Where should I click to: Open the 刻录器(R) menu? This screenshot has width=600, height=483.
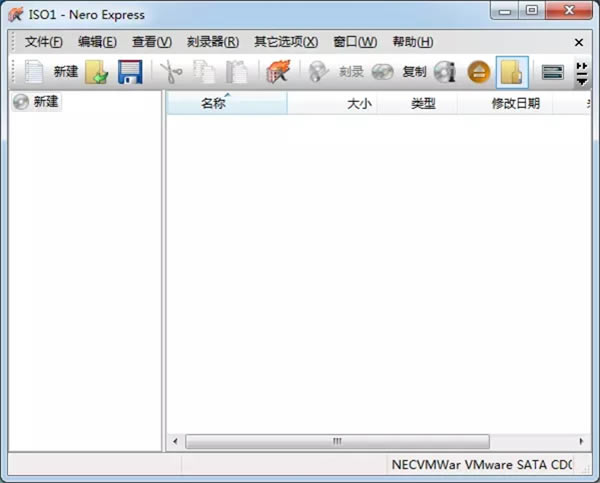pyautogui.click(x=213, y=42)
